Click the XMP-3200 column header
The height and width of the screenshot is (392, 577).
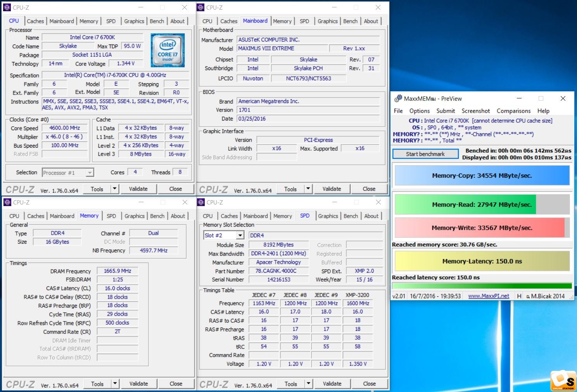[x=358, y=295]
